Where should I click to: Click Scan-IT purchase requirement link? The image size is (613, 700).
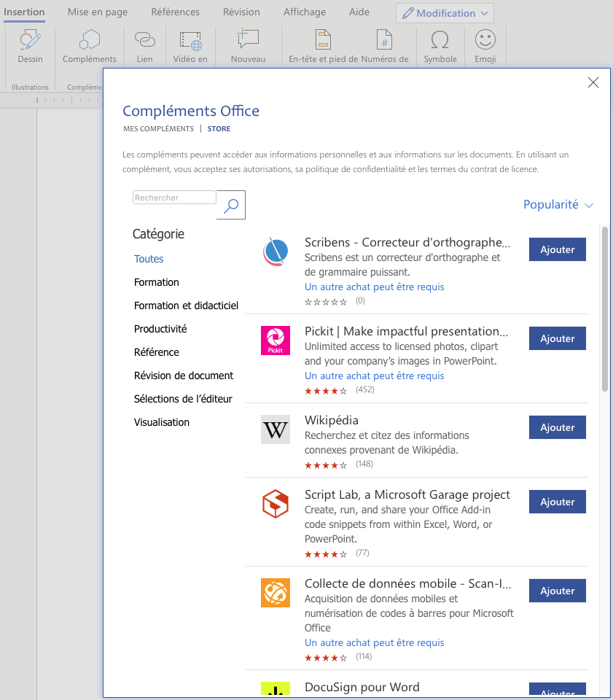tap(375, 642)
